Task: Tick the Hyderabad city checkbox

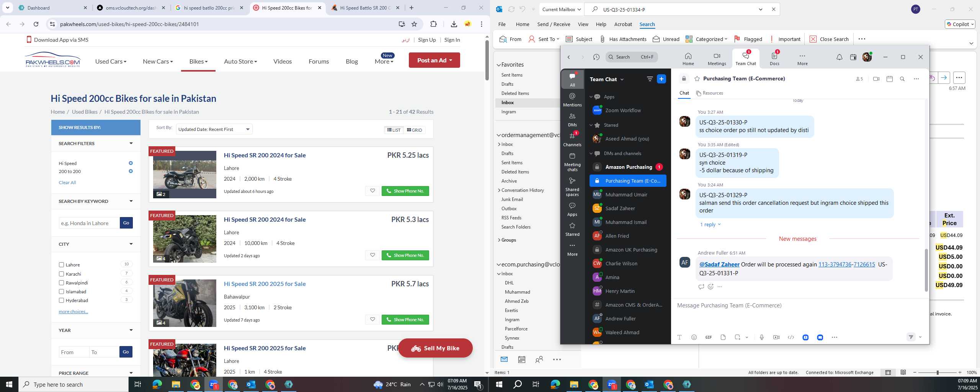Action: 61,300
